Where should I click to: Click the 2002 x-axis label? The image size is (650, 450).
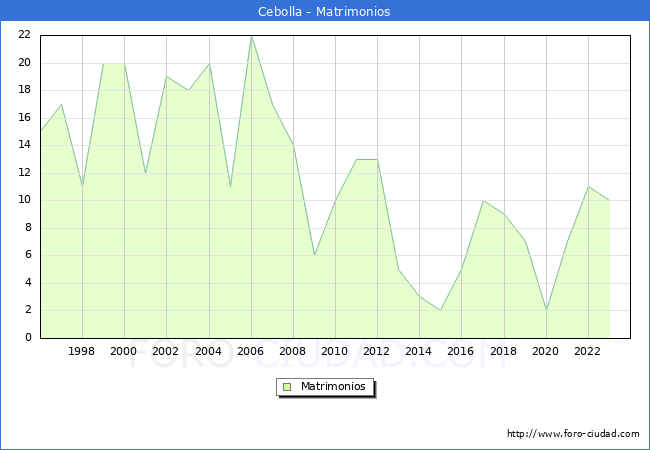[x=165, y=351]
